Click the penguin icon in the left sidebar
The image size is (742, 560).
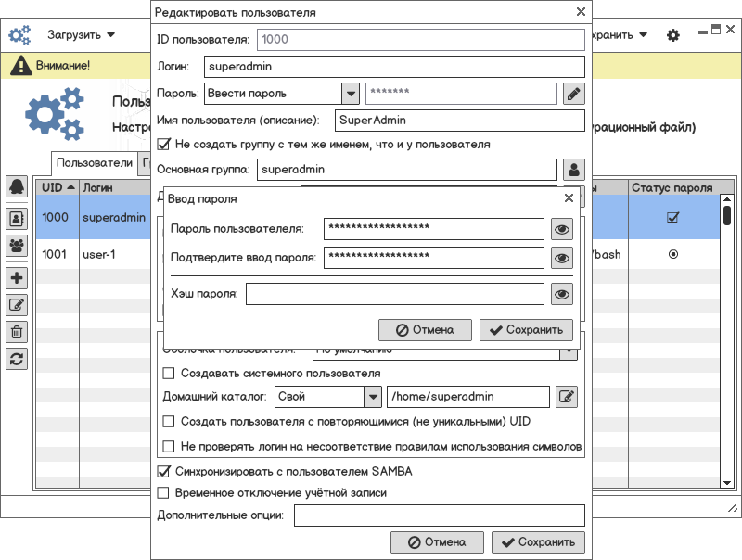(x=17, y=186)
